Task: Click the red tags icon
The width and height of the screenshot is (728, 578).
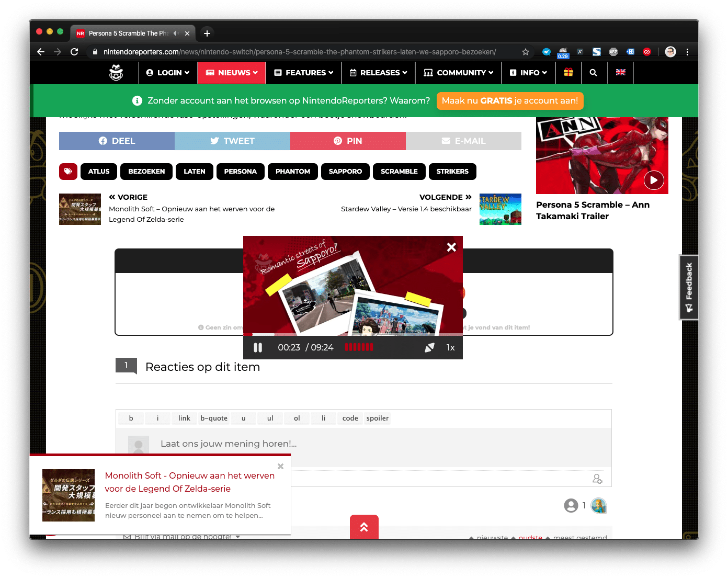Action: 68,171
